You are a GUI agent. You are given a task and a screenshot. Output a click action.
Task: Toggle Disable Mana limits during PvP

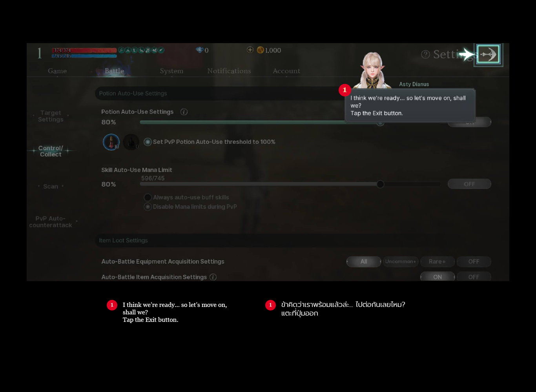[x=148, y=207]
